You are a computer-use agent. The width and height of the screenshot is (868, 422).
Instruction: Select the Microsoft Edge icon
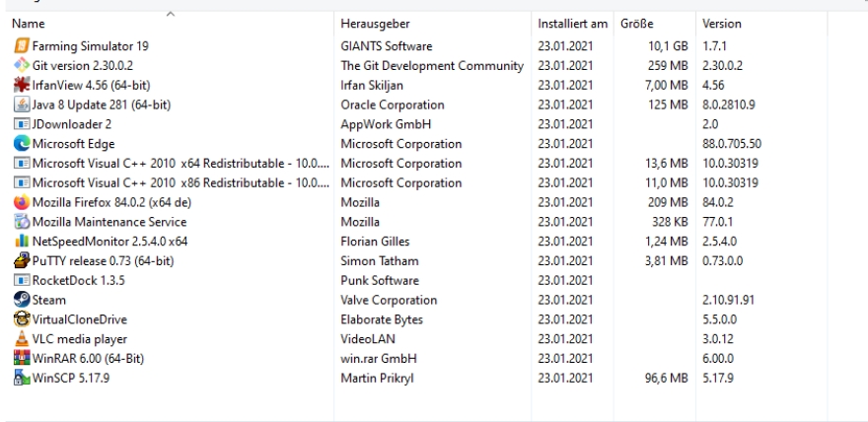(x=21, y=144)
